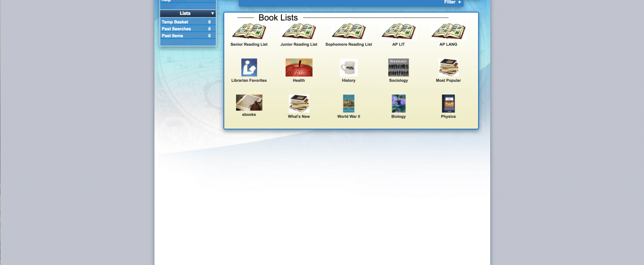Viewport: 644px width, 265px height.
Task: Click the Lists panel header
Action: tap(188, 13)
